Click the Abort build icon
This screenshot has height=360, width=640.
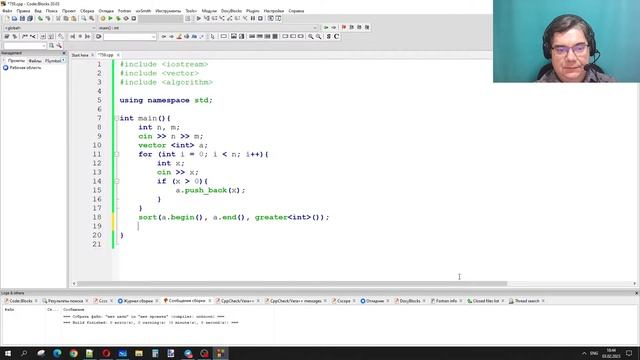(x=133, y=18)
